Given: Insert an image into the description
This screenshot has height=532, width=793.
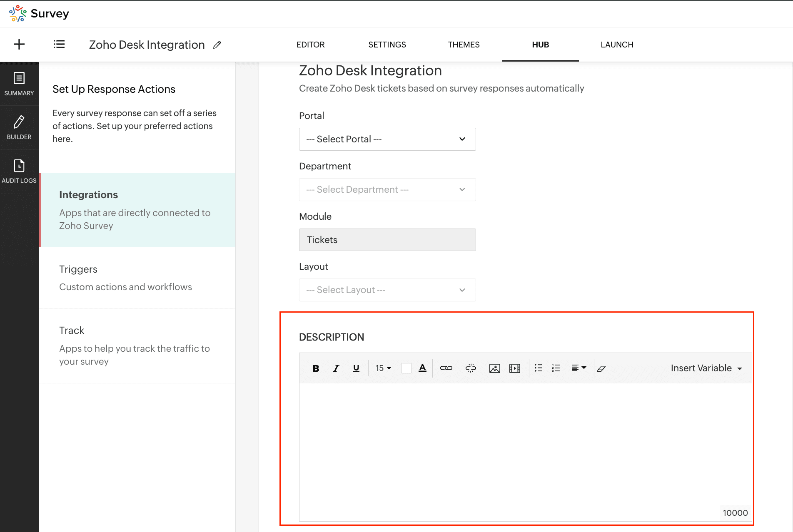Looking at the screenshot, I should point(494,368).
